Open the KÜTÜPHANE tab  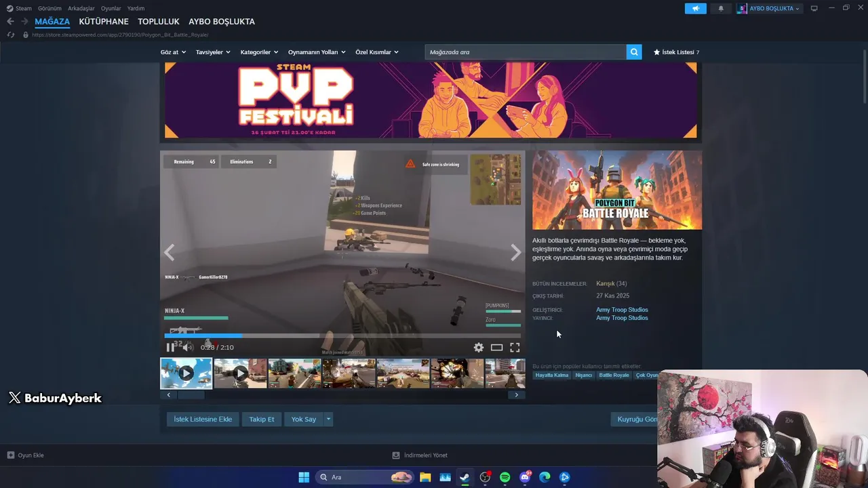click(104, 22)
